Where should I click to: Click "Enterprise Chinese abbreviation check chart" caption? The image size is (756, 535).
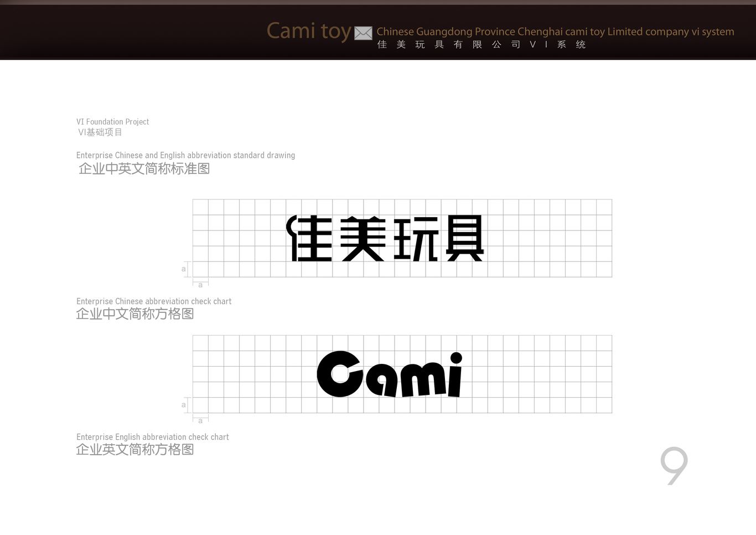154,302
